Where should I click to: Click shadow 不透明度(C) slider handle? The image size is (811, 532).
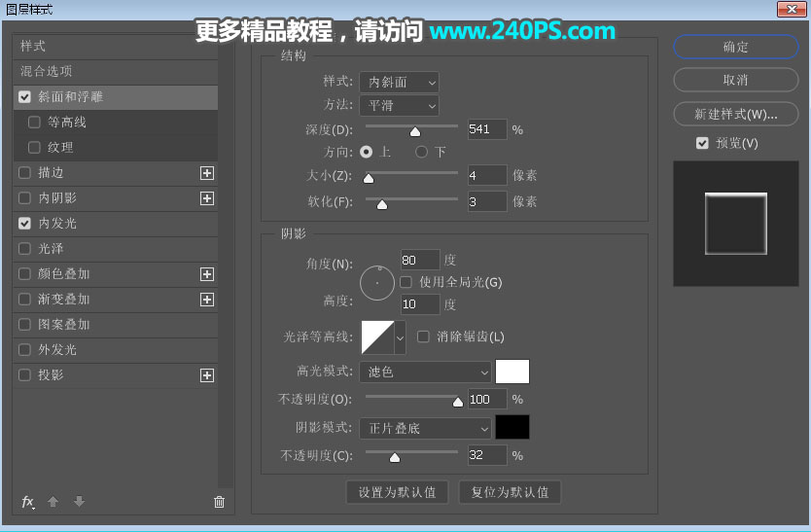point(395,458)
